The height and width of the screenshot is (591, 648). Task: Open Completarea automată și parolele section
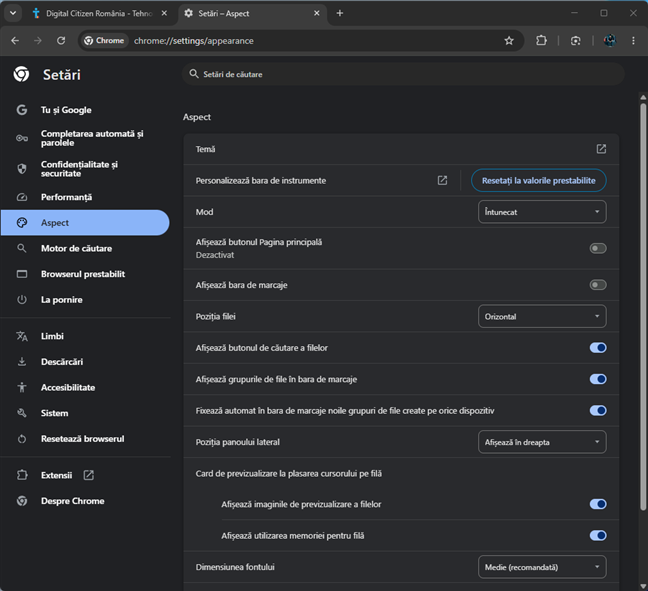pos(85,138)
